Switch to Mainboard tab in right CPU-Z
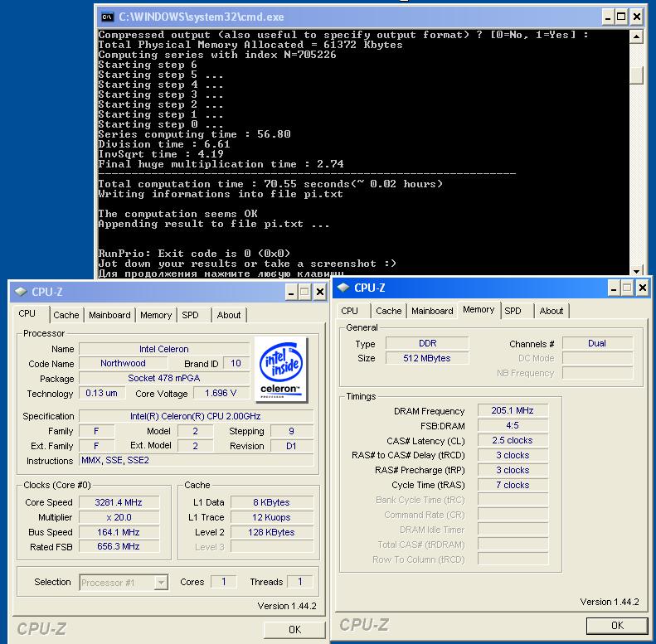 [x=432, y=311]
